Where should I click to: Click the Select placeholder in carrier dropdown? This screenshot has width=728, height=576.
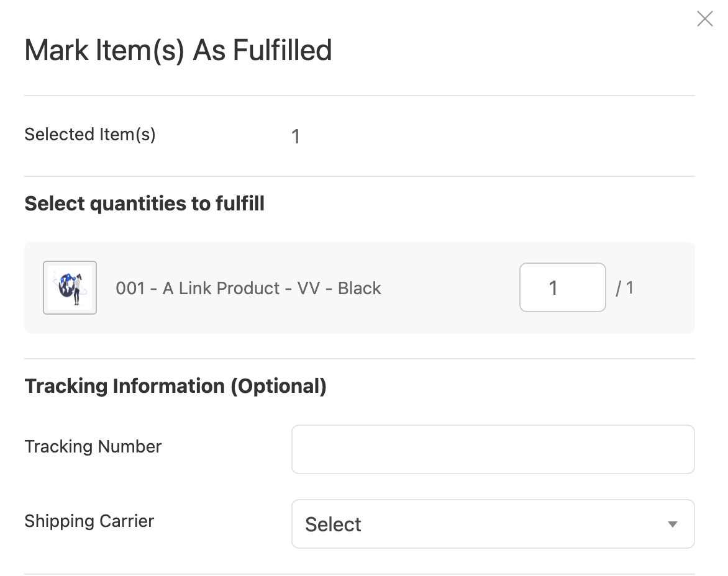(x=334, y=524)
